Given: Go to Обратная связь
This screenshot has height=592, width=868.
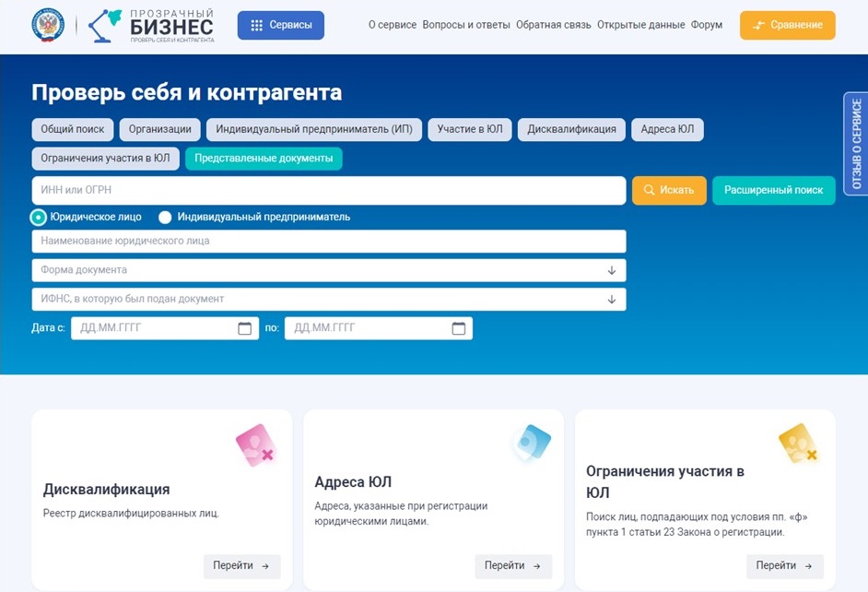Looking at the screenshot, I should [x=554, y=25].
